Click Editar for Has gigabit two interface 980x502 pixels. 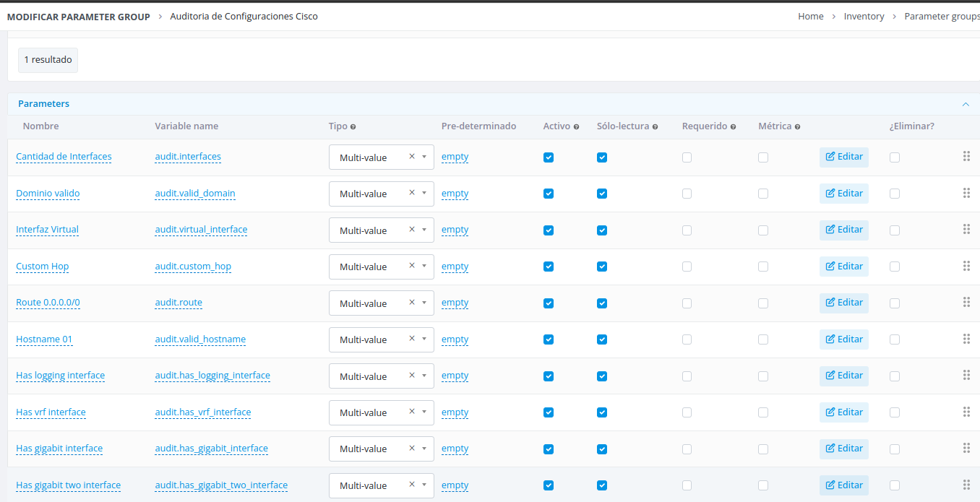point(844,485)
